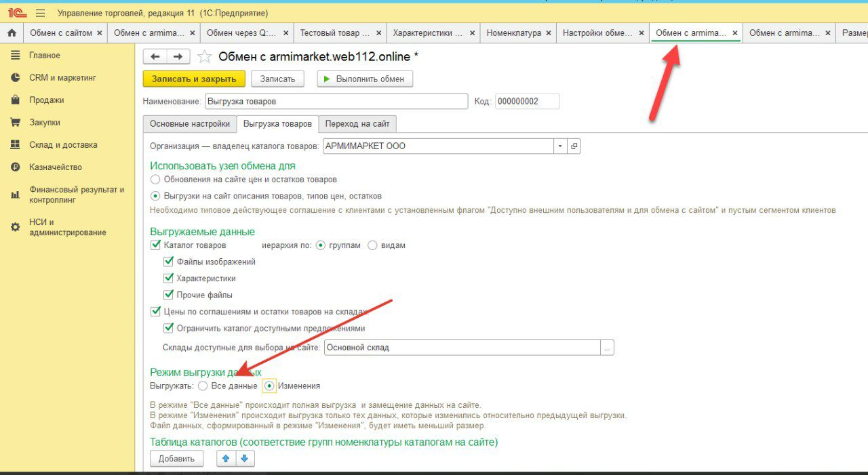The width and height of the screenshot is (868, 475).
Task: Close the Обмен с сайтом tab
Action: tap(99, 33)
